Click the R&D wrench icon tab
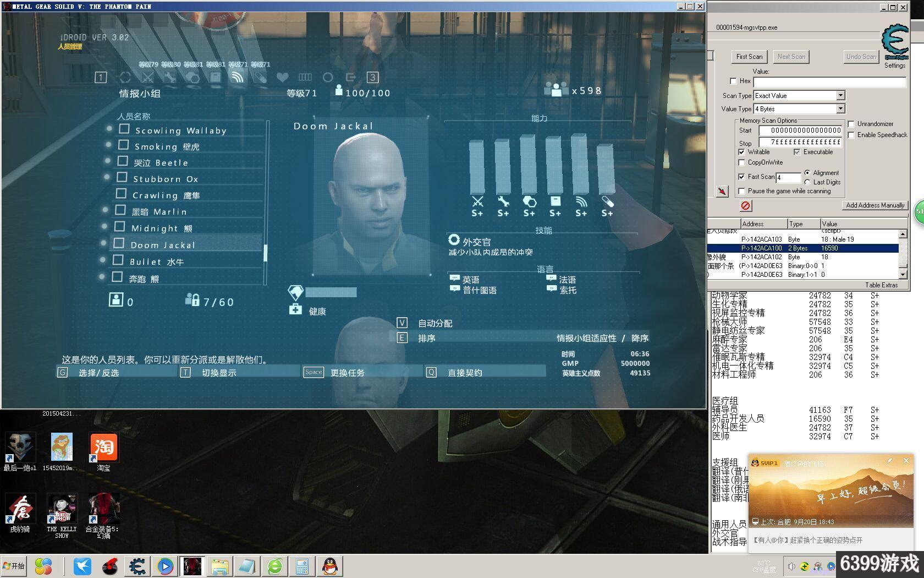This screenshot has height=578, width=924. pos(170,78)
